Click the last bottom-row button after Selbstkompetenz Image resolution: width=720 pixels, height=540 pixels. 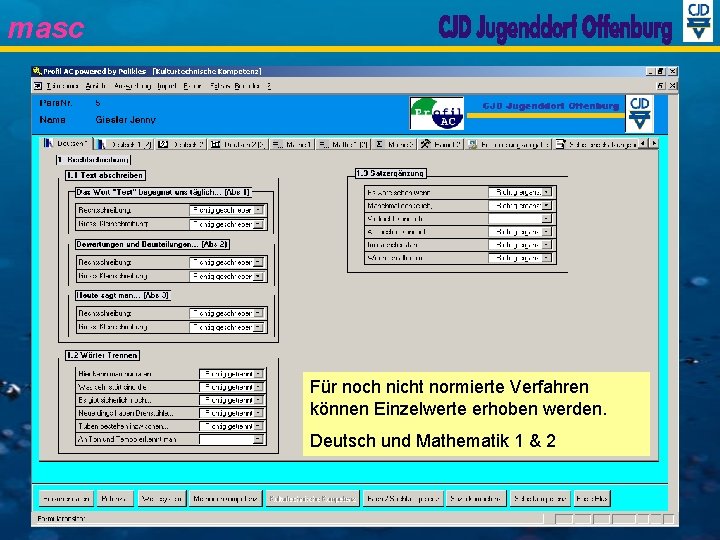tap(592, 499)
